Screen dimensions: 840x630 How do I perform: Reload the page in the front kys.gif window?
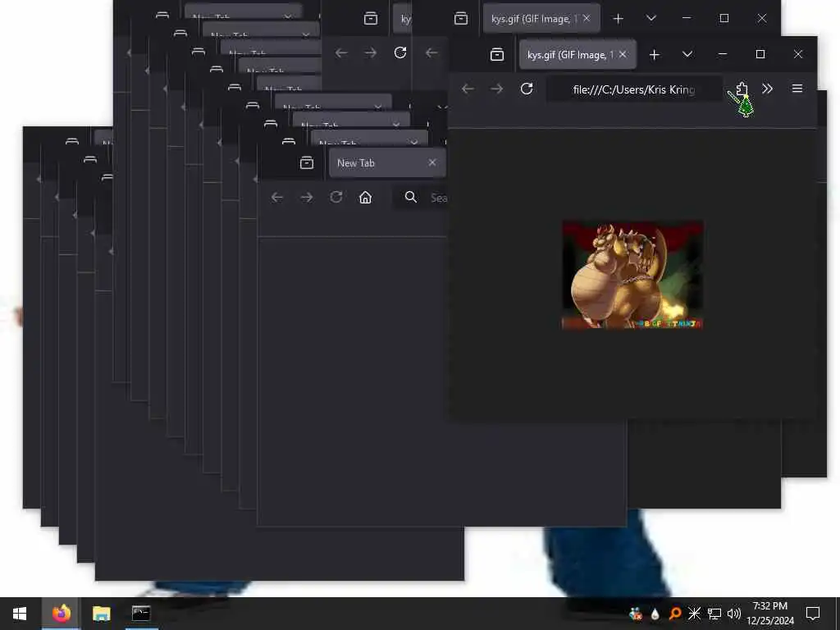coord(527,89)
